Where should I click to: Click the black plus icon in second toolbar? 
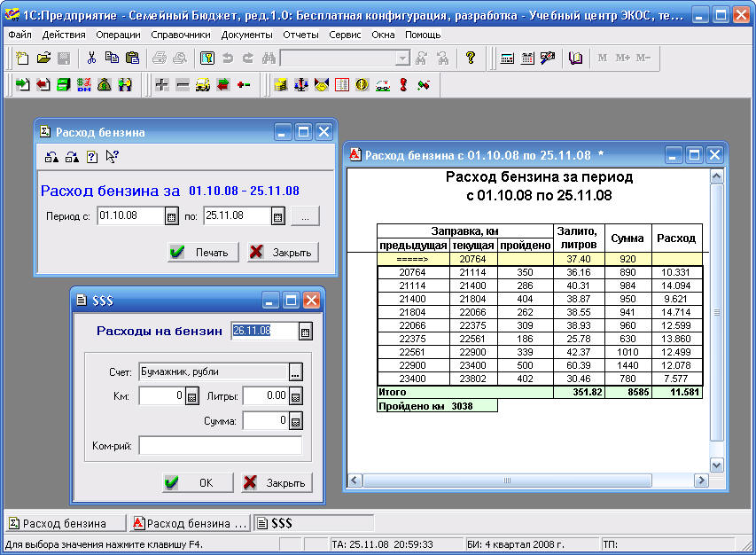pos(161,85)
